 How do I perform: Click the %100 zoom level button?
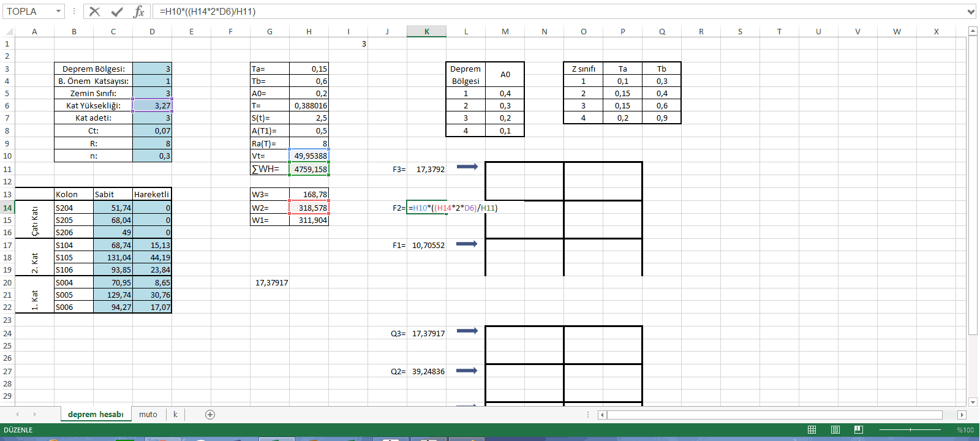(965, 430)
